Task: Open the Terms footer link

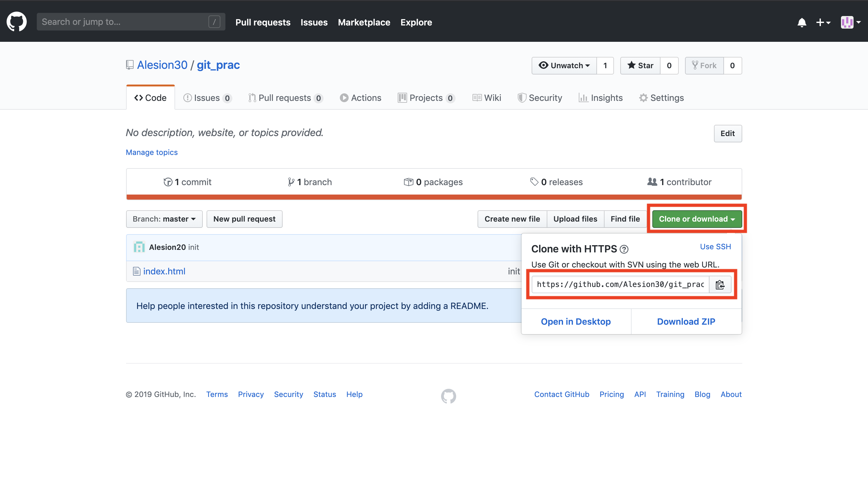Action: tap(217, 394)
